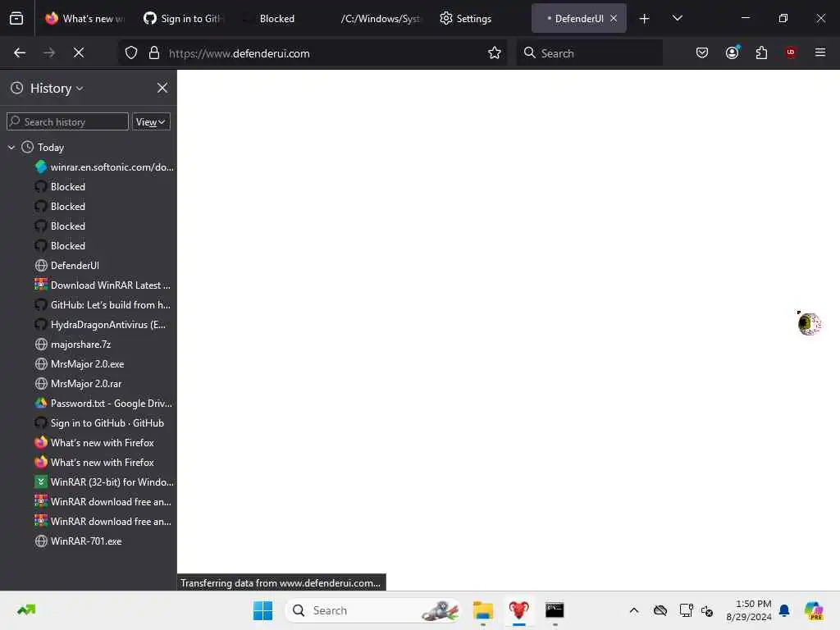This screenshot has width=840, height=630.
Task: Open GitHub: Let's build history entry
Action: tap(103, 305)
